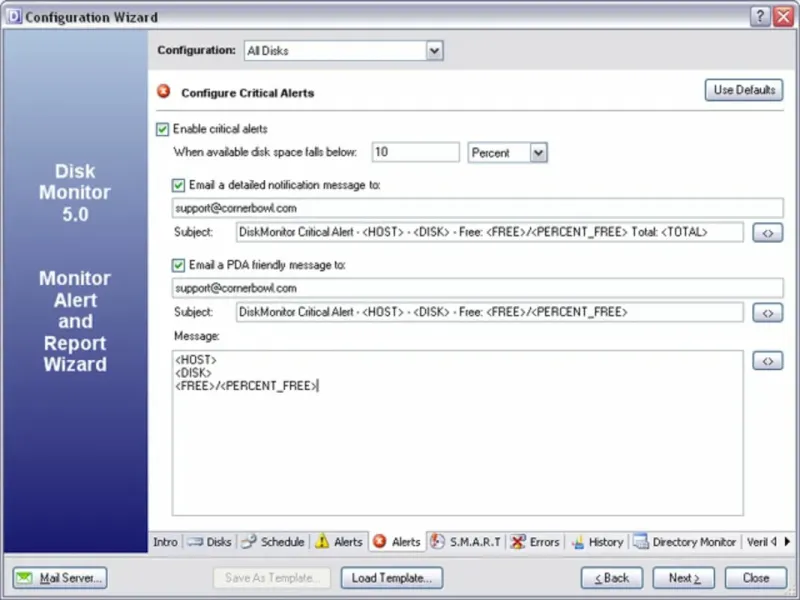Click the Configuration Wizard title bar app icon
Screen dimensions: 800x600
[x=14, y=16]
